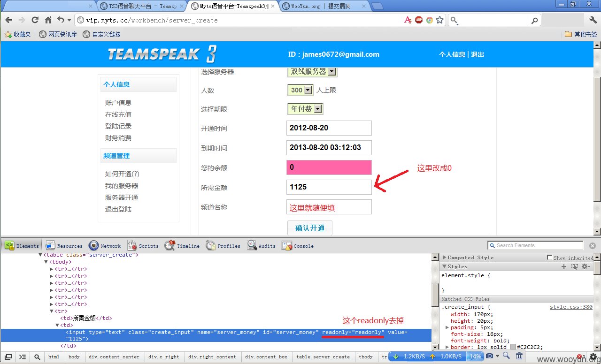601x364 pixels.
Task: Open the Resources panel in DevTools
Action: (x=64, y=245)
